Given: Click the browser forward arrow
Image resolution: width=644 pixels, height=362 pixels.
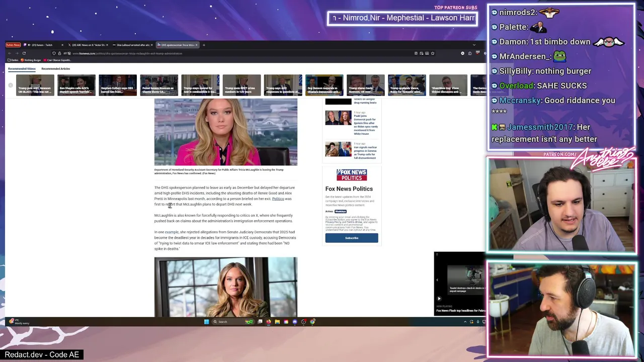Looking at the screenshot, I should (17, 53).
